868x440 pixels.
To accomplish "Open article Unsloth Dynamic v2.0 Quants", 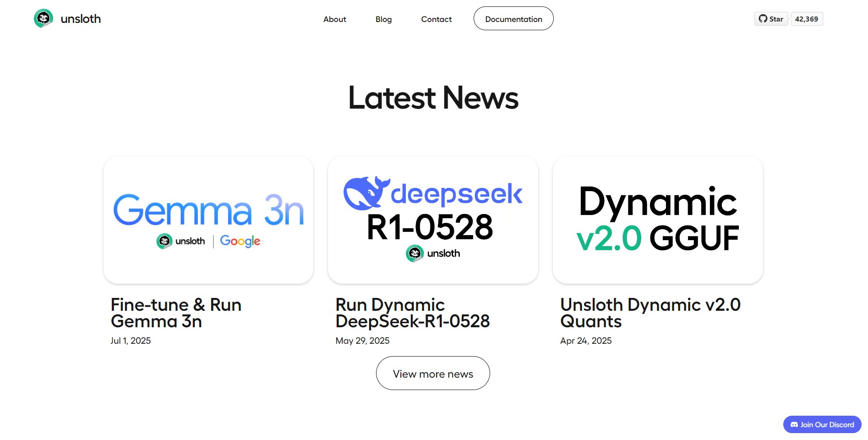I will [x=650, y=313].
